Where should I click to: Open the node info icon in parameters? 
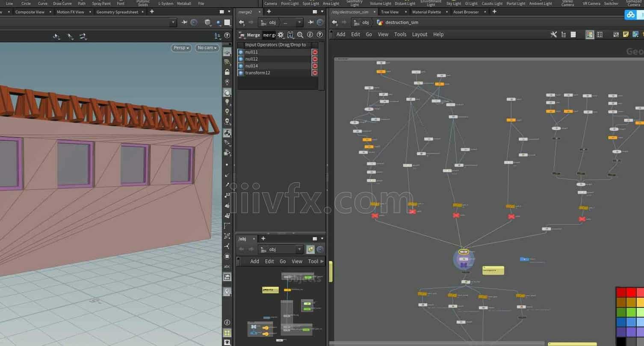tap(310, 35)
